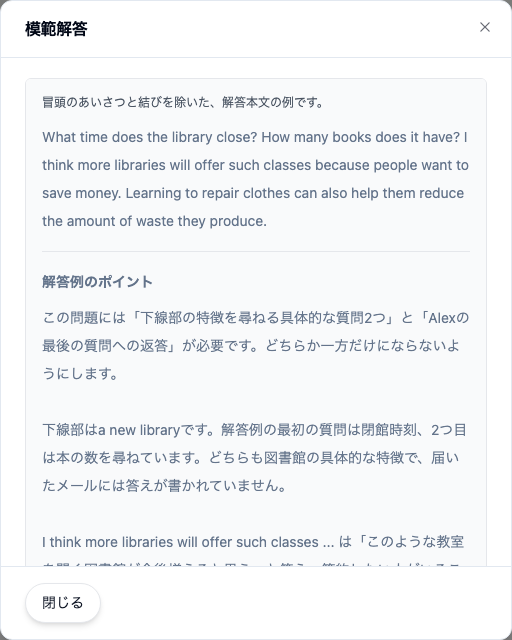The height and width of the screenshot is (640, 512).
Task: Click the short line うにします。
Action: point(80,373)
